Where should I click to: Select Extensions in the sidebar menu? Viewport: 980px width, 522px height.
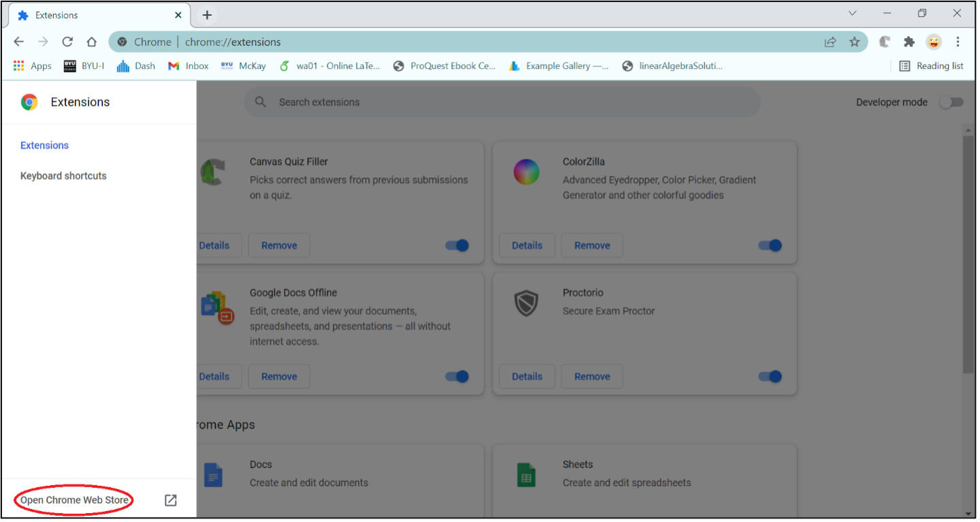point(44,145)
